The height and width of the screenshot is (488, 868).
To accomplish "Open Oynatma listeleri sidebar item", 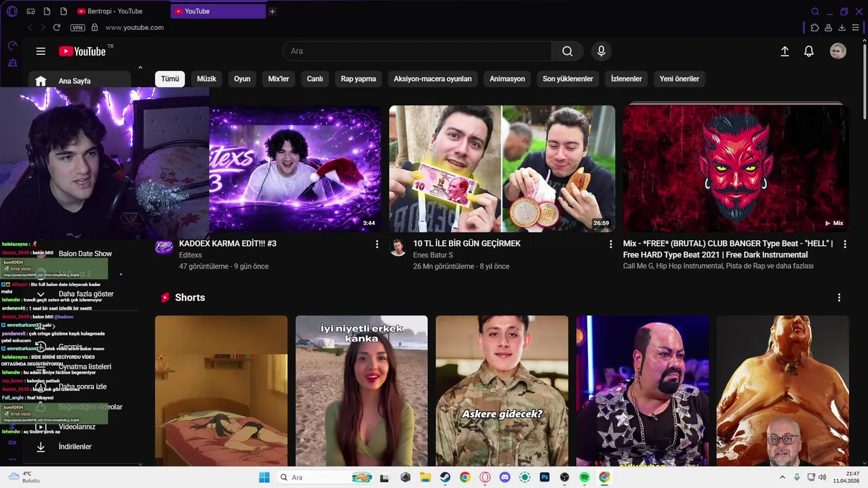I will click(x=85, y=367).
